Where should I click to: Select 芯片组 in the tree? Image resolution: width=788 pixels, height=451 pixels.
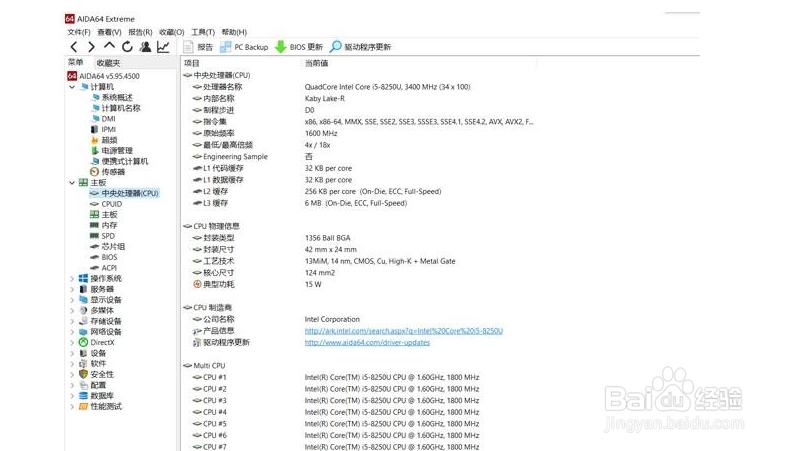pyautogui.click(x=108, y=246)
